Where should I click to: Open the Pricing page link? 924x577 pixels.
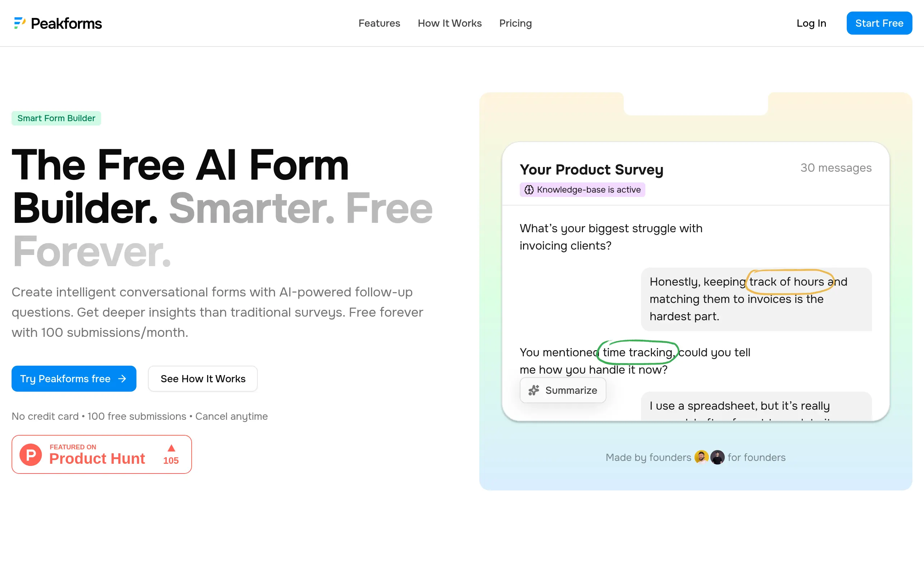[515, 23]
